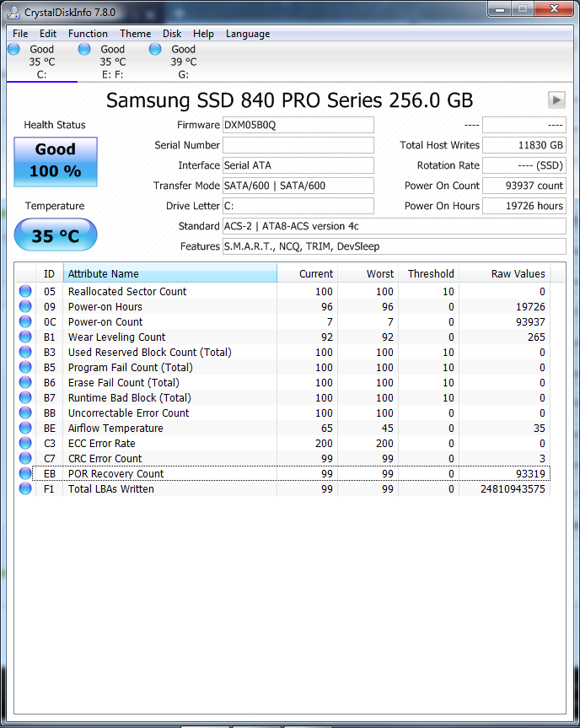This screenshot has width=580, height=728.
Task: Click the status orb for Airflow Temperature
Action: [25, 428]
